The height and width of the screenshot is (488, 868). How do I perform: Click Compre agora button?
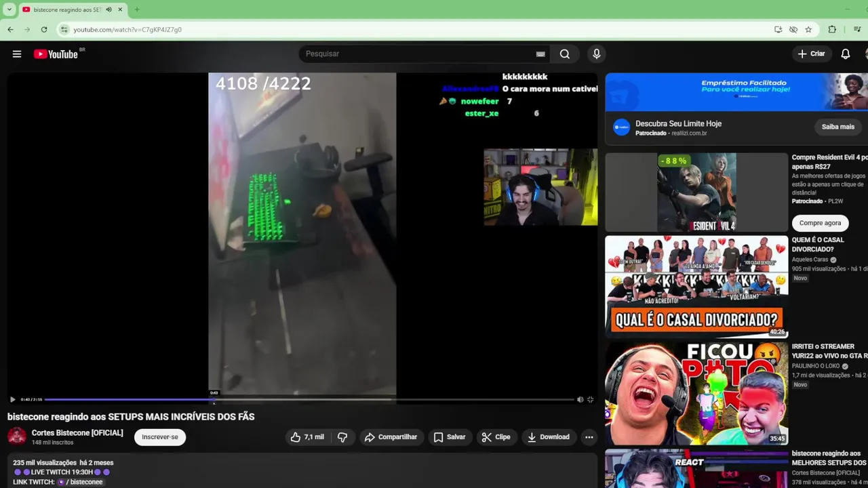(820, 223)
